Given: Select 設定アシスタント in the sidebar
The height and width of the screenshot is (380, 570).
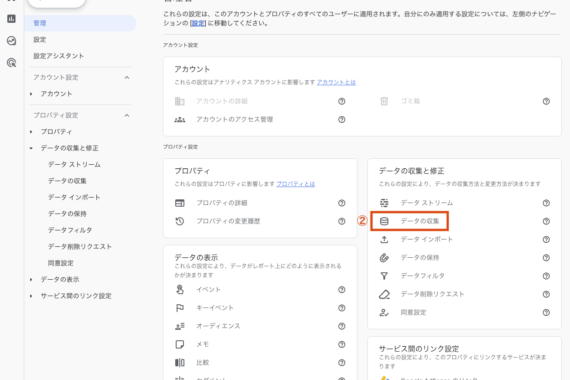Looking at the screenshot, I should (59, 56).
